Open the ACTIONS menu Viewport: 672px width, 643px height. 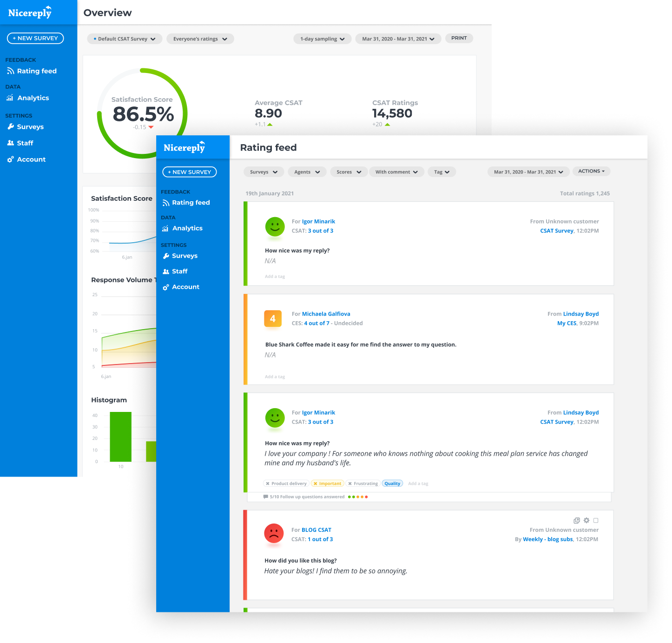pyautogui.click(x=591, y=171)
